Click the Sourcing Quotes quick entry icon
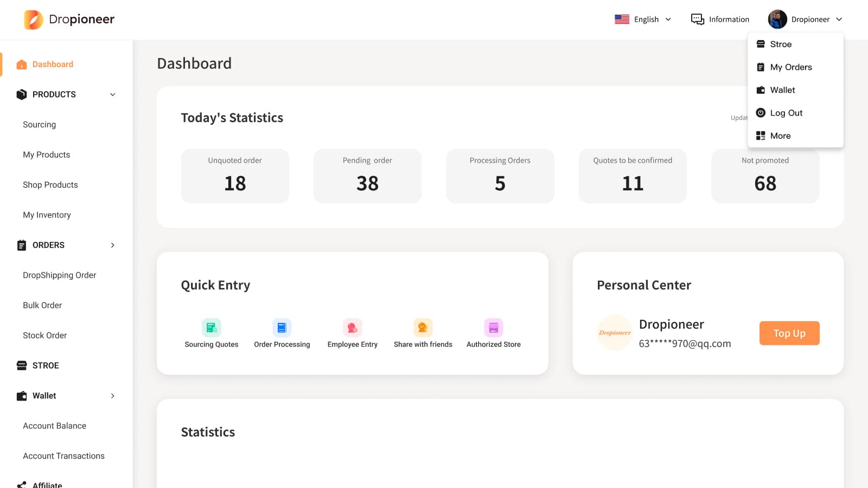868x488 pixels. click(x=212, y=328)
